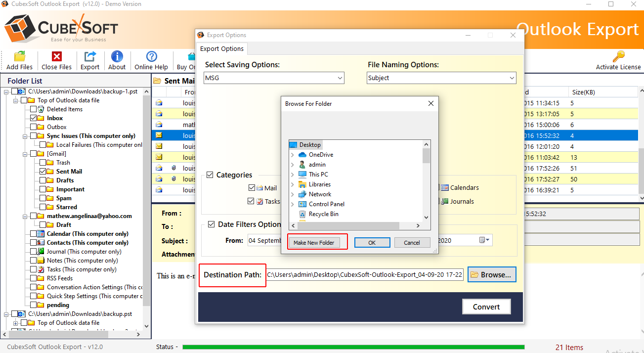Expand the Network node

click(293, 194)
